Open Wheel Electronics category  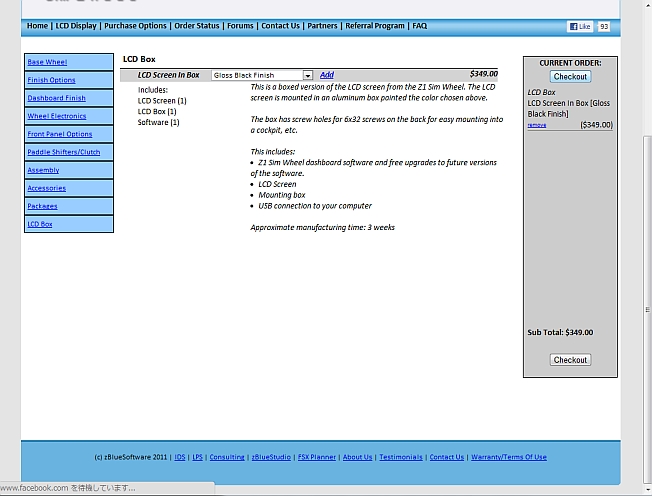[x=57, y=116]
